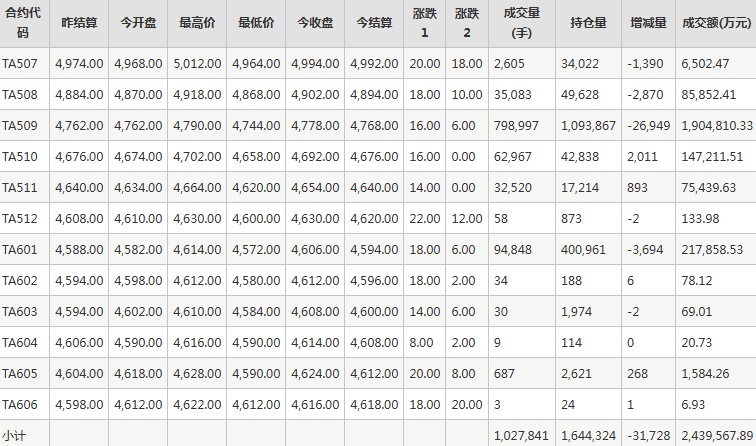Select the TA603 contract code cell
756x446 pixels.
(x=20, y=311)
